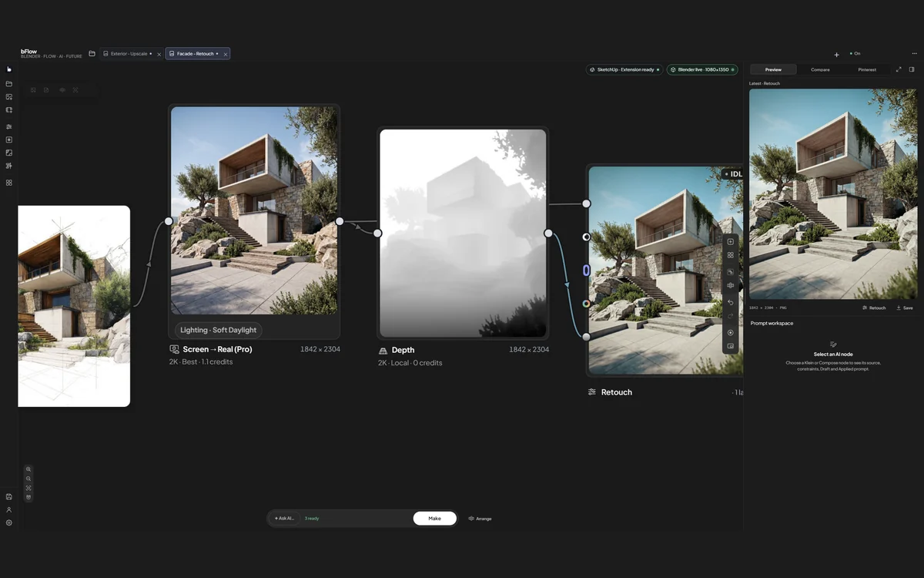The height and width of the screenshot is (578, 924).
Task: Click the '3 ready' status text
Action: pos(312,519)
